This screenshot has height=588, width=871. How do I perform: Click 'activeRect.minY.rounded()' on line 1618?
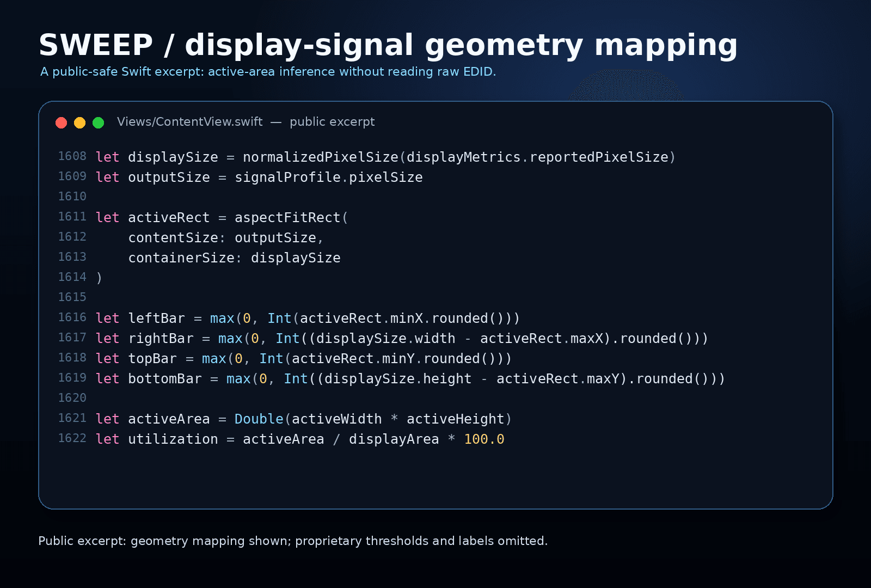[x=394, y=359]
